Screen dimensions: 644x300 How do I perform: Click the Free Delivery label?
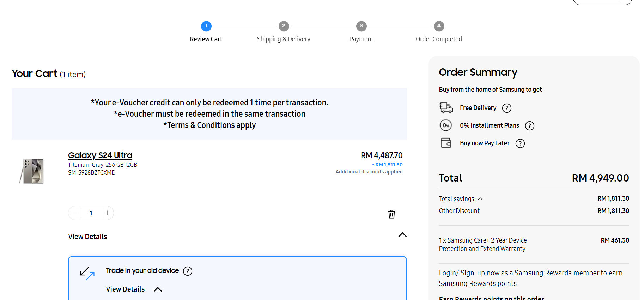coord(478,108)
